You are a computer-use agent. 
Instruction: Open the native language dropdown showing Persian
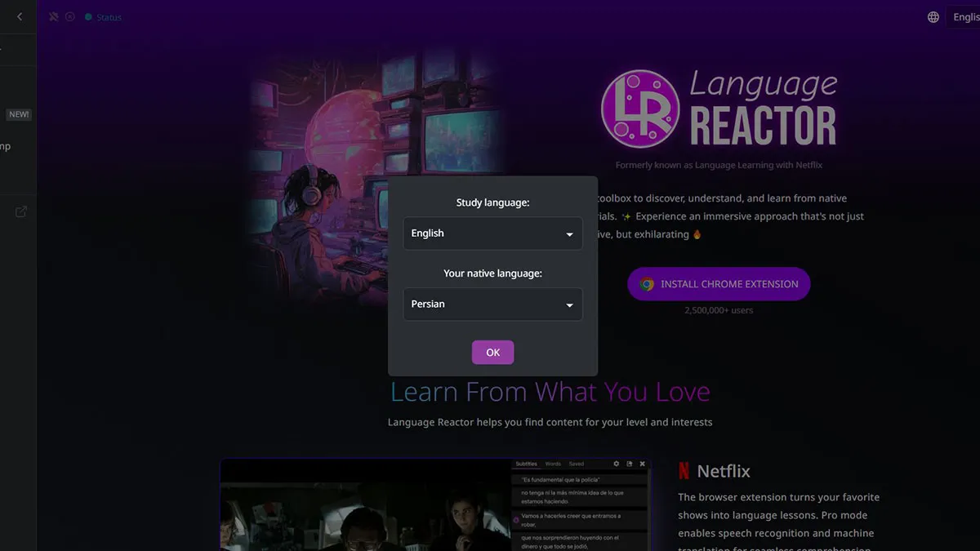click(x=493, y=304)
